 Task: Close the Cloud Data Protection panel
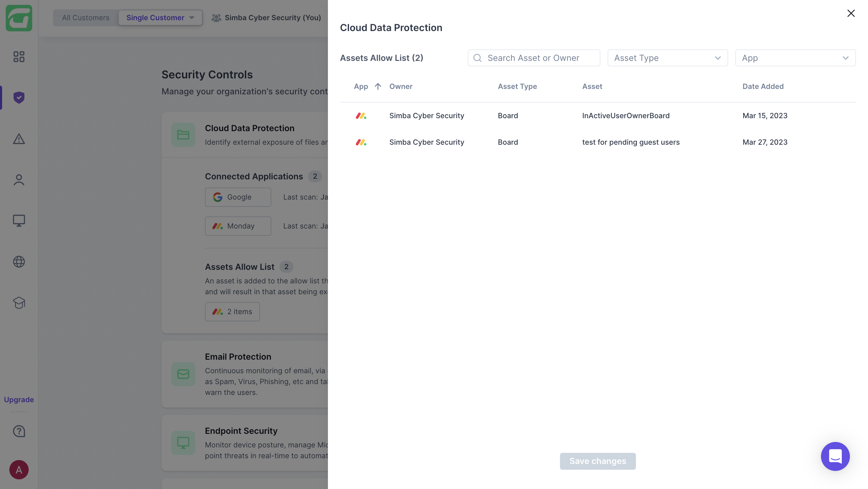[851, 14]
